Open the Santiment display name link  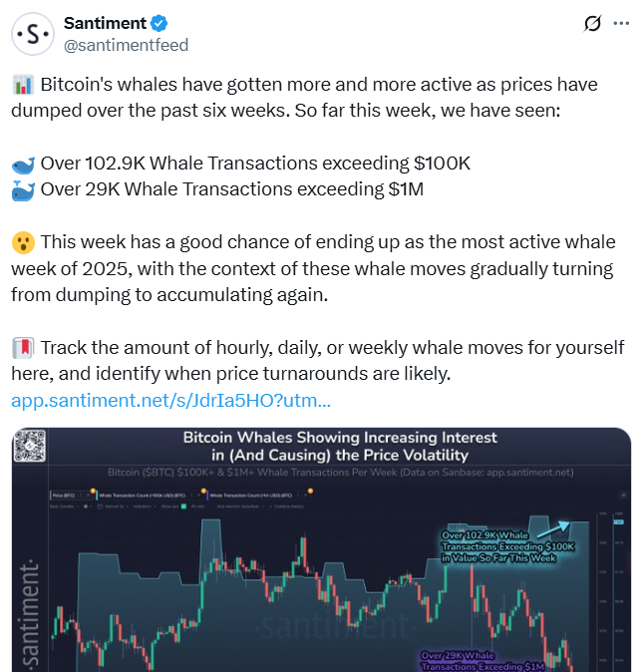pos(105,24)
